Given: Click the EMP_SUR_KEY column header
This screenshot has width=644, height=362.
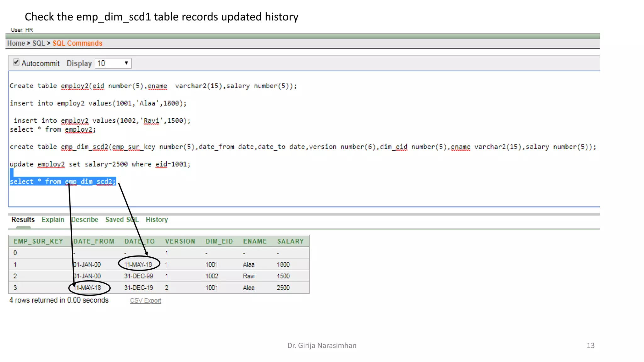Looking at the screenshot, I should tap(38, 241).
